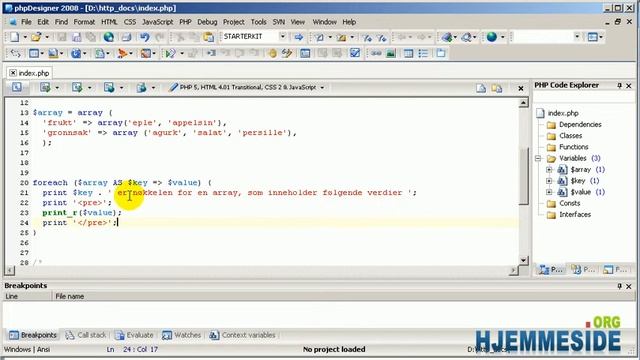Expand the $value variable node
This screenshot has height=360, width=640.
point(549,192)
